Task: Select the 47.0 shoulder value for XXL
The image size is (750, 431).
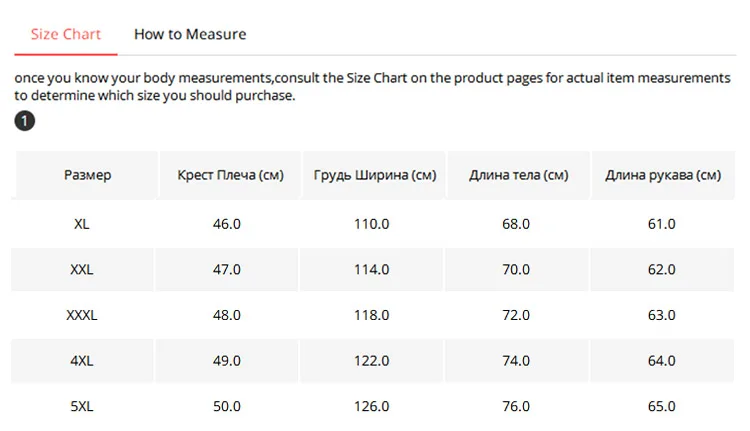Action: pos(227,269)
